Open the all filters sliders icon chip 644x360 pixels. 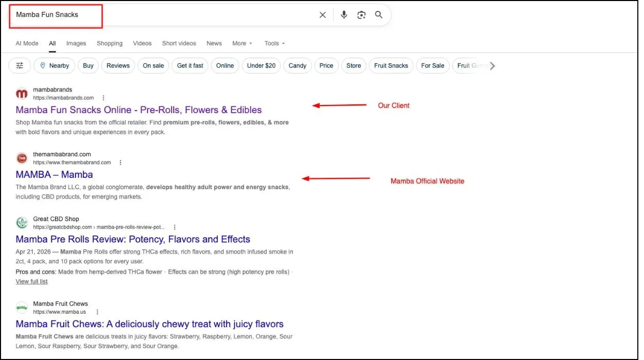pos(20,65)
